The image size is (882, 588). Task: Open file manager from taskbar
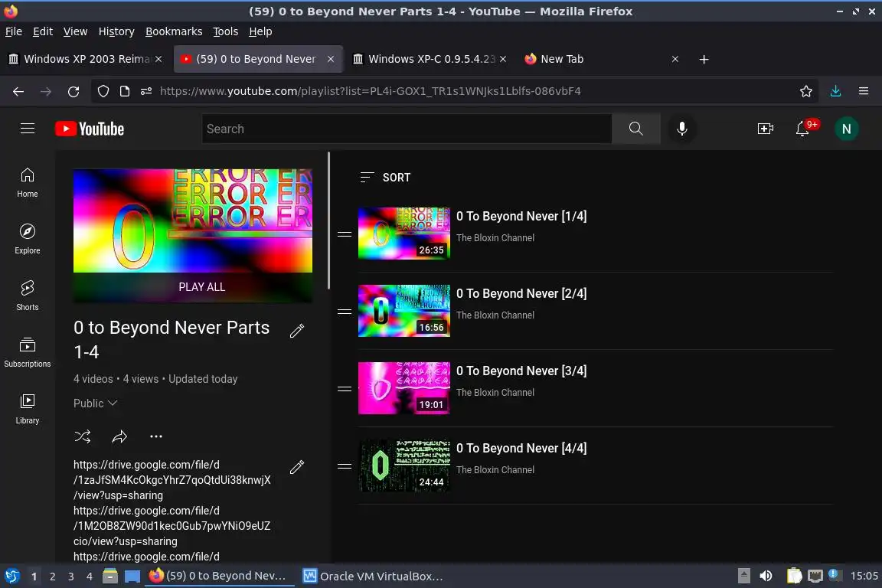[x=110, y=576]
